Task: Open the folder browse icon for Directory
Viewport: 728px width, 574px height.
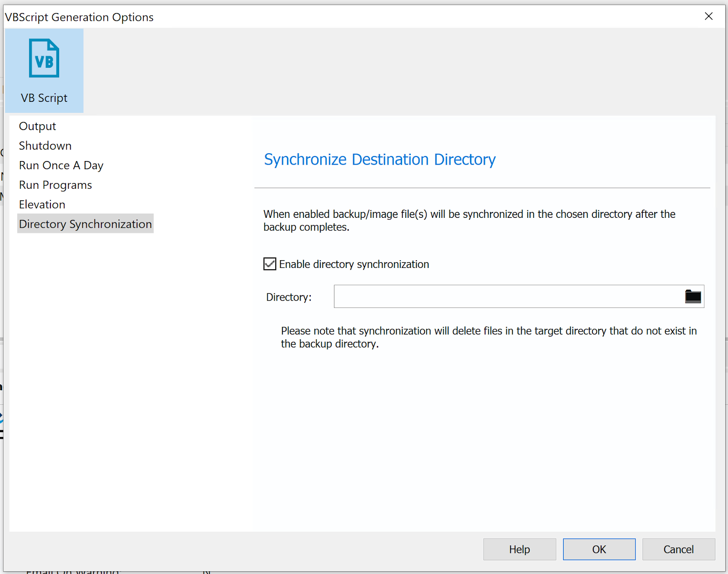Action: click(x=693, y=297)
